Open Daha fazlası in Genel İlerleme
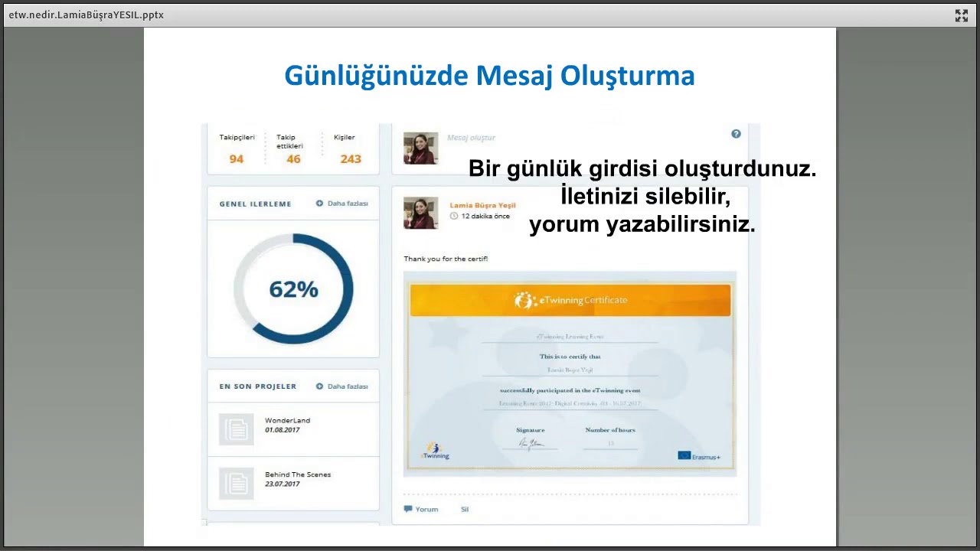Viewport: 980px width, 551px height. tap(348, 204)
